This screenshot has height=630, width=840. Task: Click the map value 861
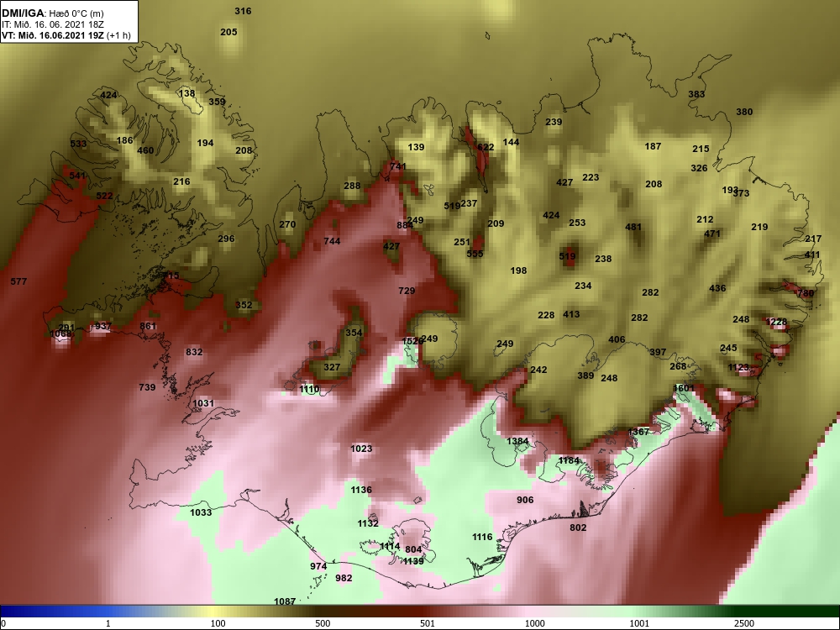point(148,326)
